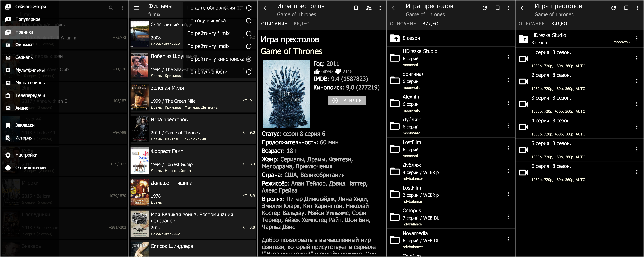Open the Список Шиндлера entry
Screen dimensions: 644x257
point(193,248)
